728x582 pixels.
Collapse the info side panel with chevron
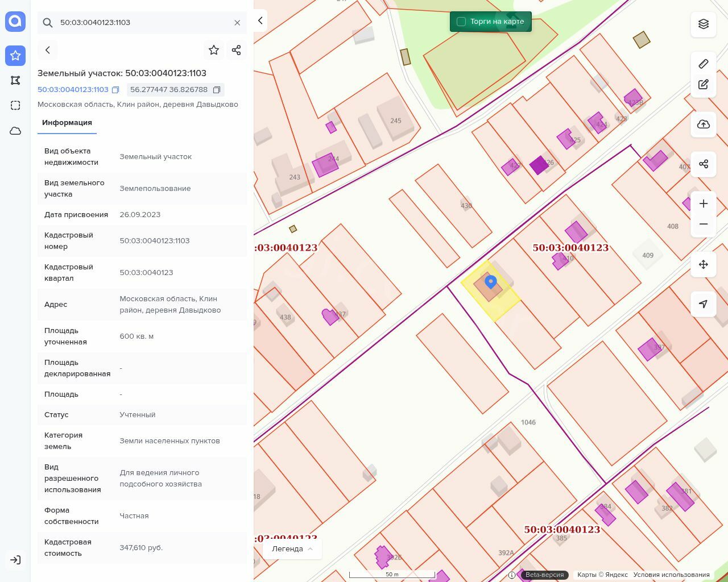[x=260, y=20]
